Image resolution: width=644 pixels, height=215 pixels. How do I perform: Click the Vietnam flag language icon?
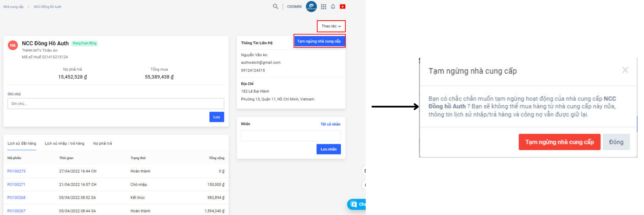343,6
